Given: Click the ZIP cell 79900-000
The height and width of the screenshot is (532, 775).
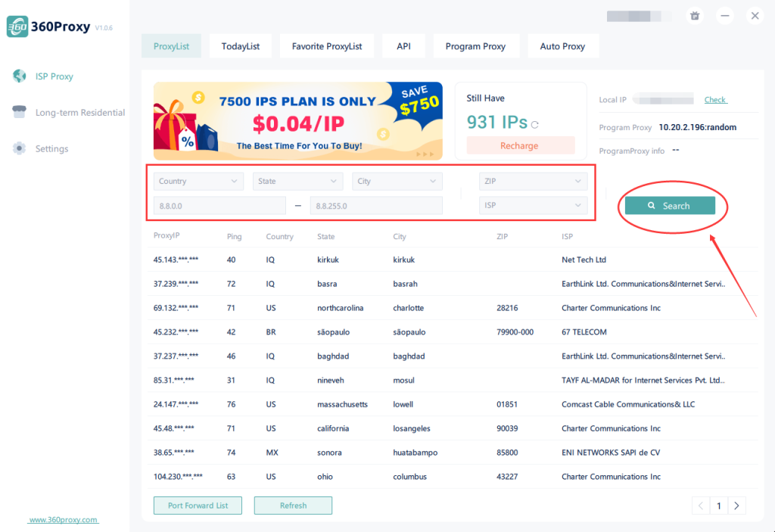Looking at the screenshot, I should [x=515, y=331].
